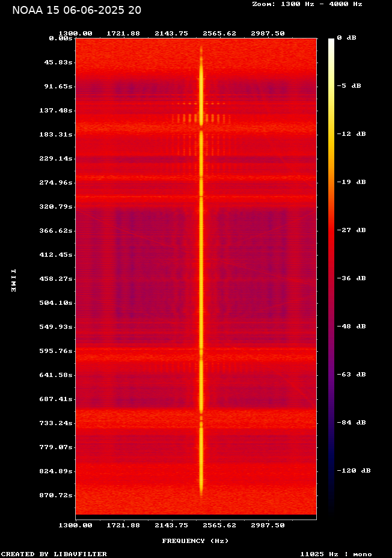Click the "687.41s" time label
The height and width of the screenshot is (558, 392).
(56, 399)
